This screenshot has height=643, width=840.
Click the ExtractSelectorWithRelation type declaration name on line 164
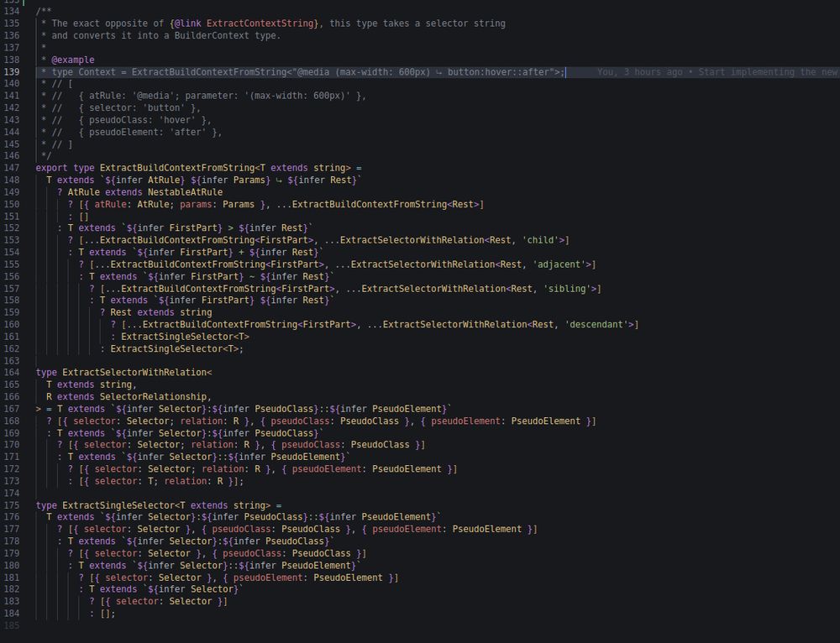[x=134, y=372]
